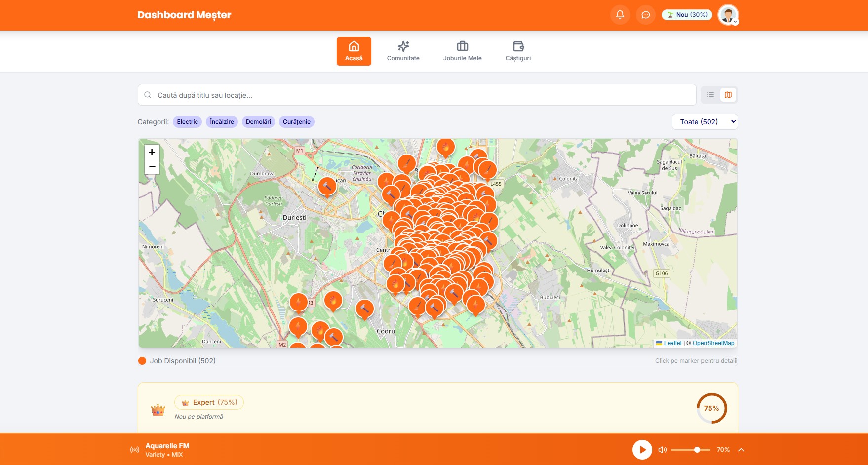Select the Comunitate sparkle icon
Screen dimensions: 868x465
403,46
